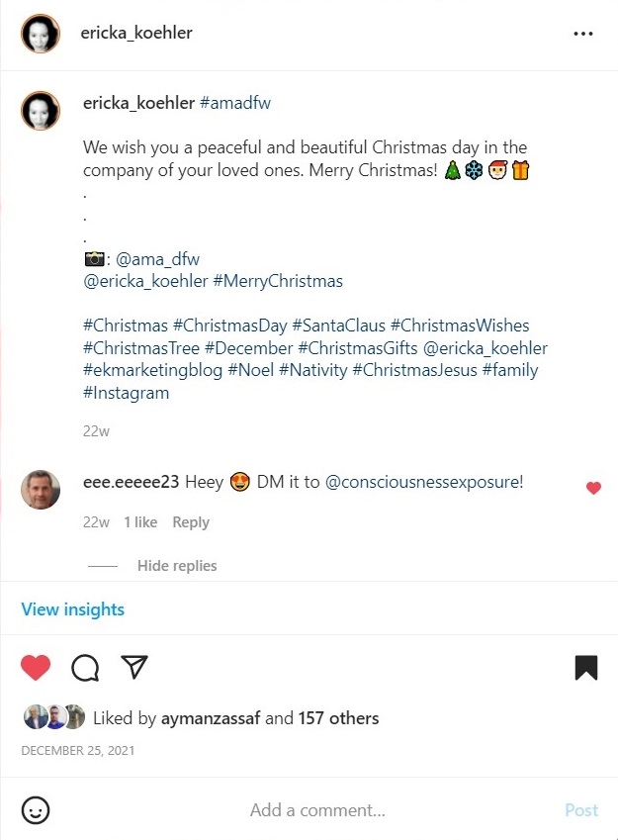Open View insights link

pos(73,609)
